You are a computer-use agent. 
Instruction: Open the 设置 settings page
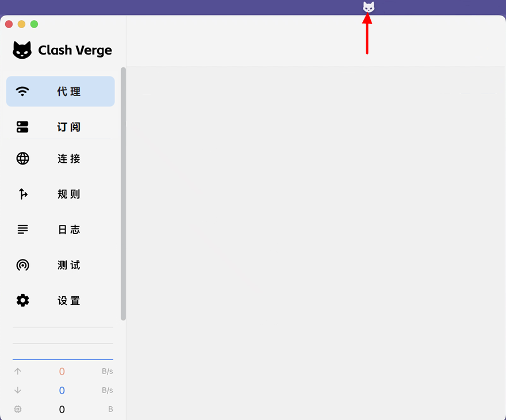tap(60, 300)
